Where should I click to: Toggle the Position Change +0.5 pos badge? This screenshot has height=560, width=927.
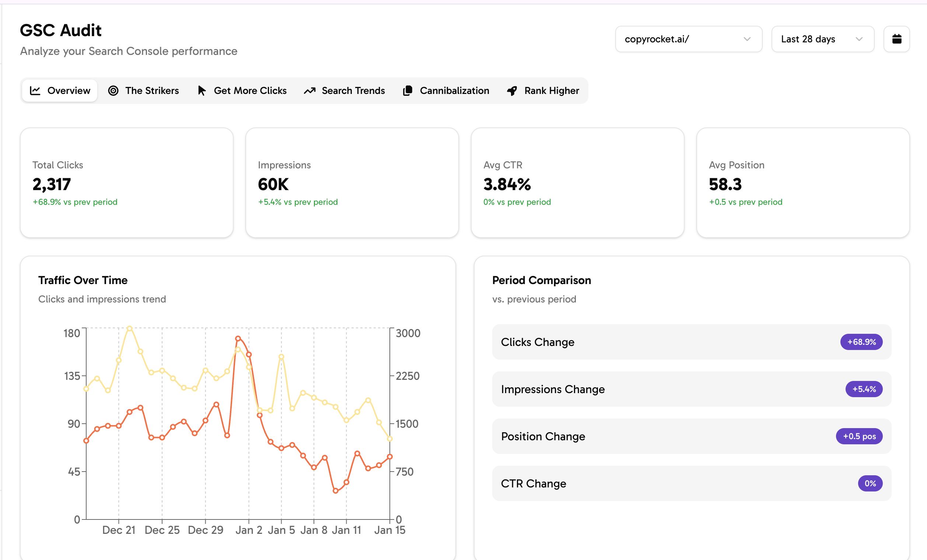point(859,436)
